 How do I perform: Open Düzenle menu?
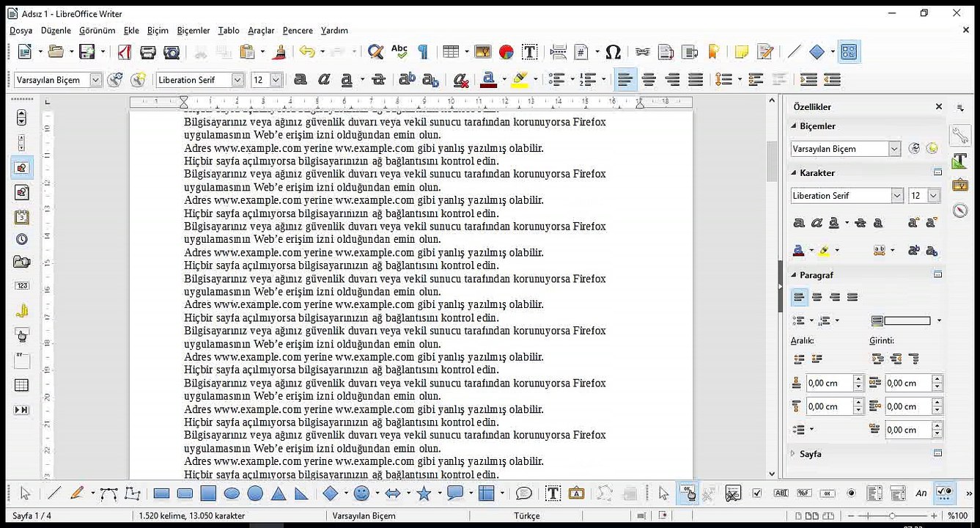[x=56, y=31]
